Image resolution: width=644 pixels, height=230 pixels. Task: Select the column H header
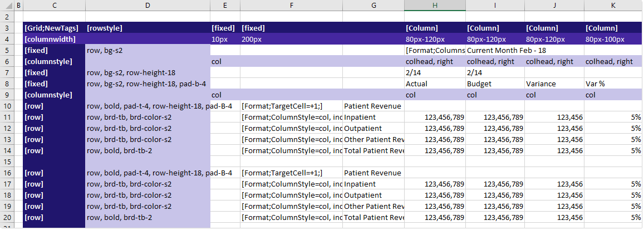(435, 5)
